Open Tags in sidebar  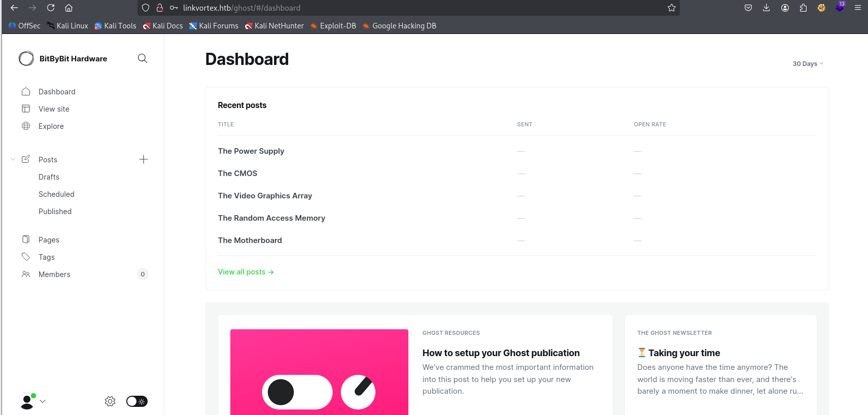click(47, 257)
